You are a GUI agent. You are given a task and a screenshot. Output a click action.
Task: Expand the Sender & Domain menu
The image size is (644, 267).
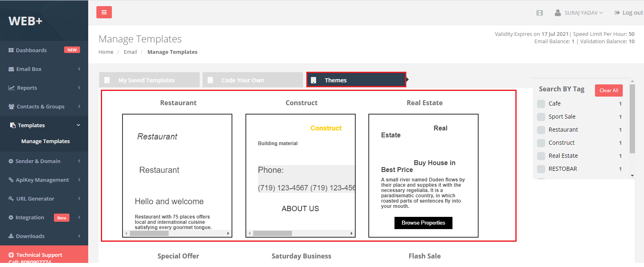coord(44,161)
